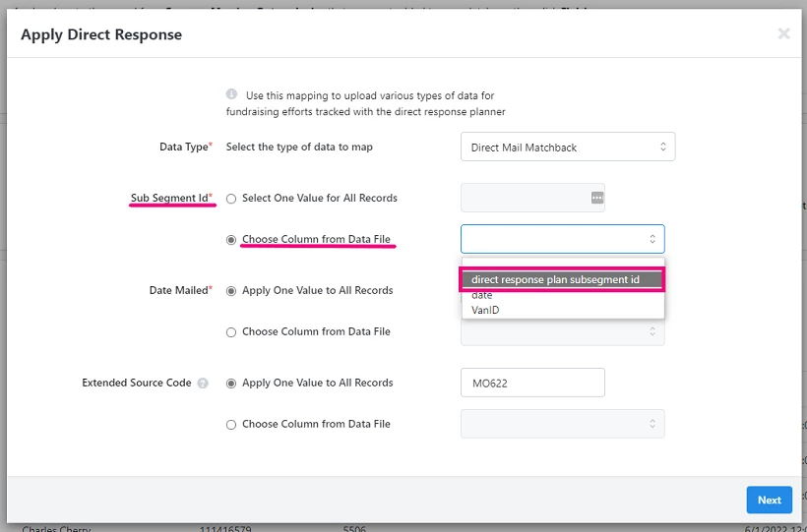The height and width of the screenshot is (532, 807).
Task: Select Sub Segment Choose Column from Data File
Action: (231, 240)
